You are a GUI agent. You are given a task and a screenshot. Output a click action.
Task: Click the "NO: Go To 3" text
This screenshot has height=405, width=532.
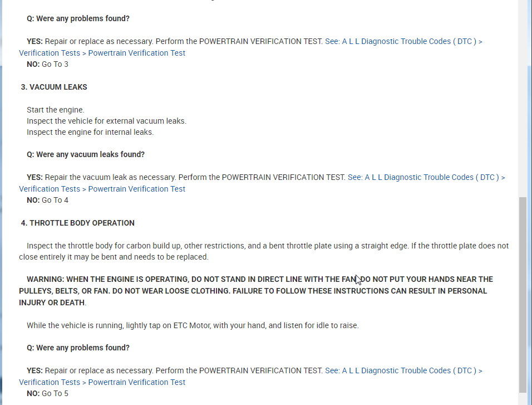(x=47, y=64)
